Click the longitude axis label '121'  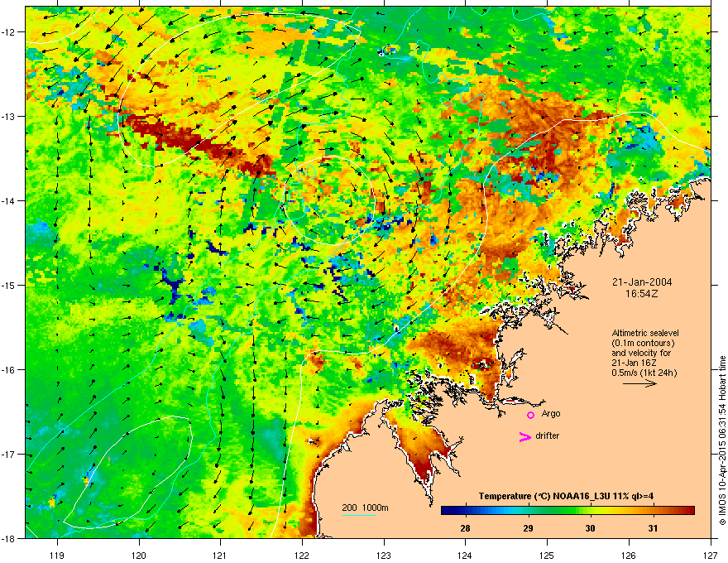(220, 555)
